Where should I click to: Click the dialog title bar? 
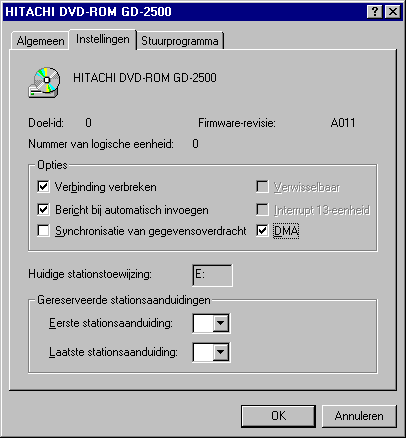click(x=183, y=12)
